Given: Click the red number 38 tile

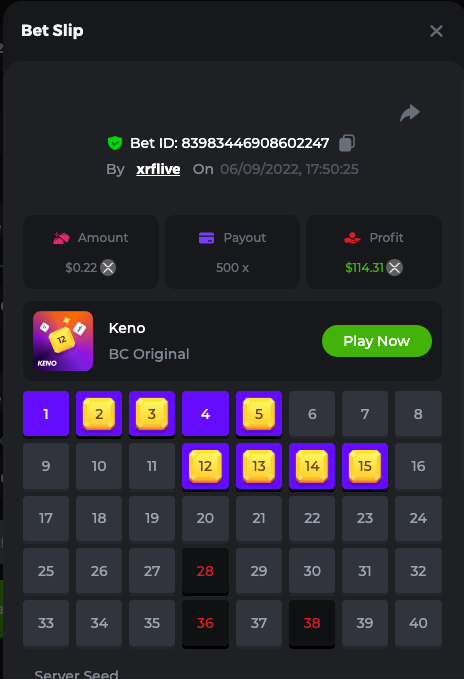Looking at the screenshot, I should (x=312, y=623).
